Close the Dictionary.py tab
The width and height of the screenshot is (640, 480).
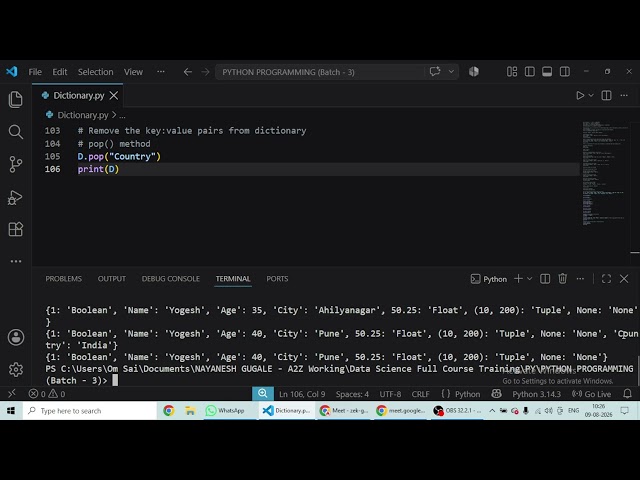113,96
